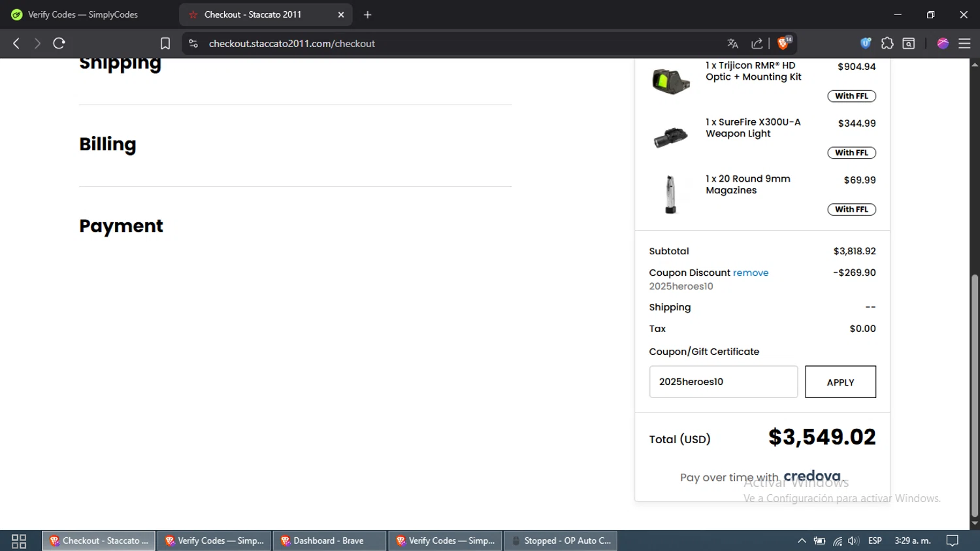
Task: Click the volume speaker tray icon
Action: point(853,541)
